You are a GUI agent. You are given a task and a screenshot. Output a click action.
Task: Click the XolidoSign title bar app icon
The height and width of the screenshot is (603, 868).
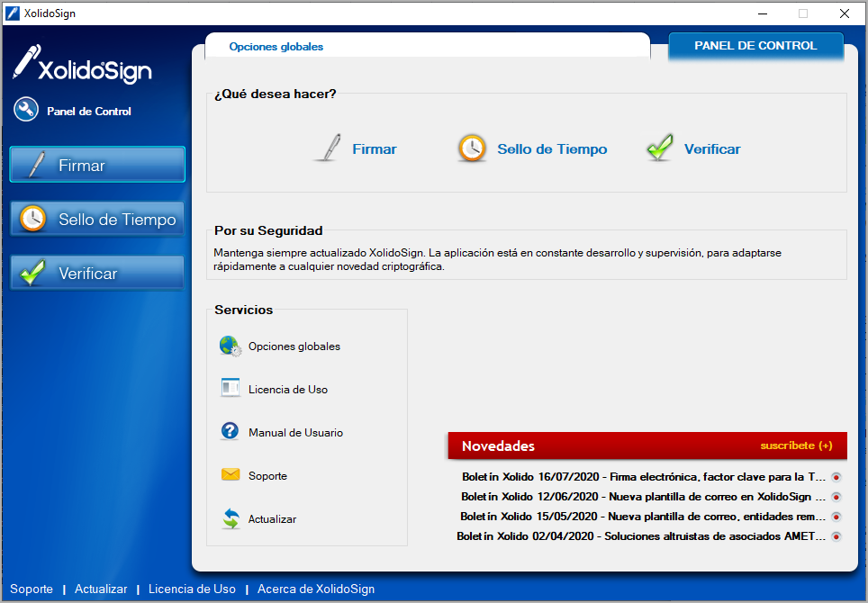click(x=13, y=13)
